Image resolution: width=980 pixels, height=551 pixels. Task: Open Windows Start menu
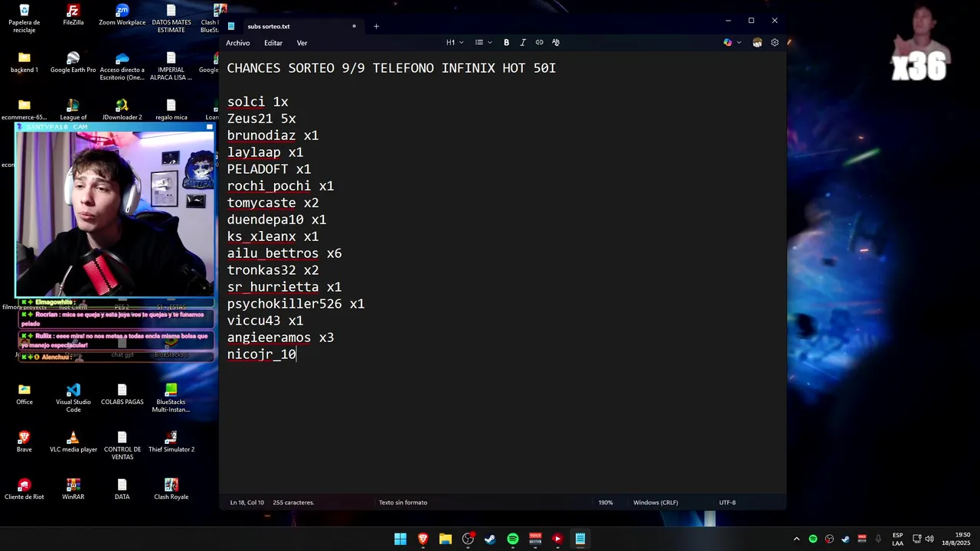400,539
